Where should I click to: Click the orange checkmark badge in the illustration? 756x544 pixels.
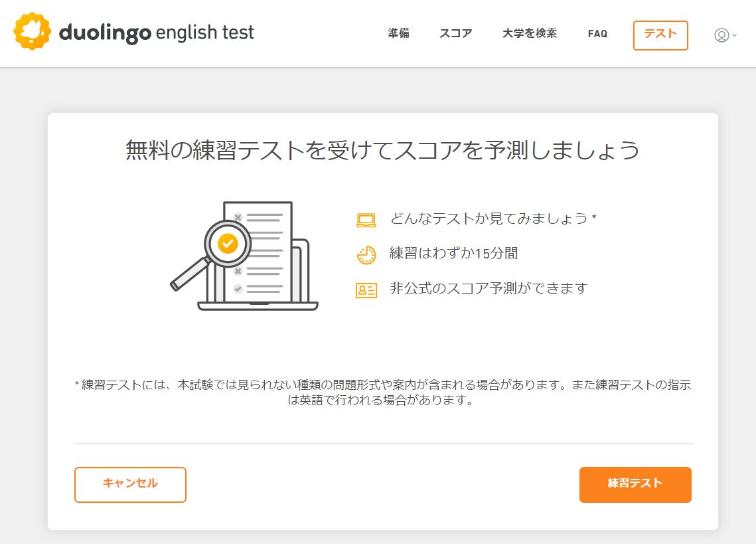(228, 244)
